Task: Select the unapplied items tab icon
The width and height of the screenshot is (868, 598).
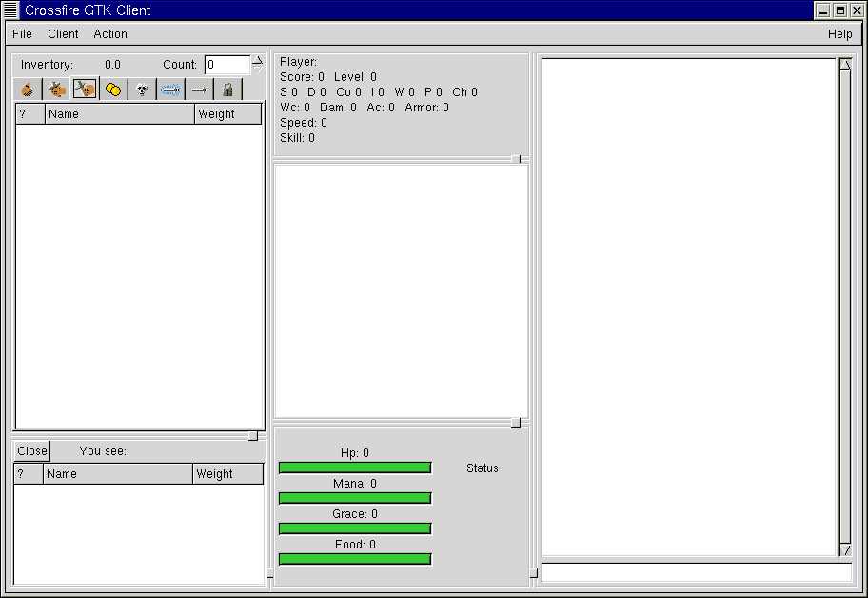Action: (85, 89)
